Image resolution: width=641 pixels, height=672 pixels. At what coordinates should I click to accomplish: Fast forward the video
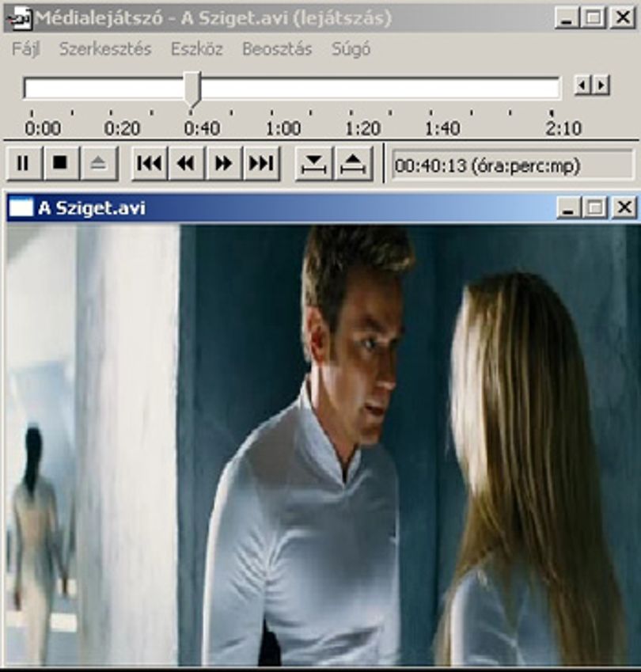(224, 163)
